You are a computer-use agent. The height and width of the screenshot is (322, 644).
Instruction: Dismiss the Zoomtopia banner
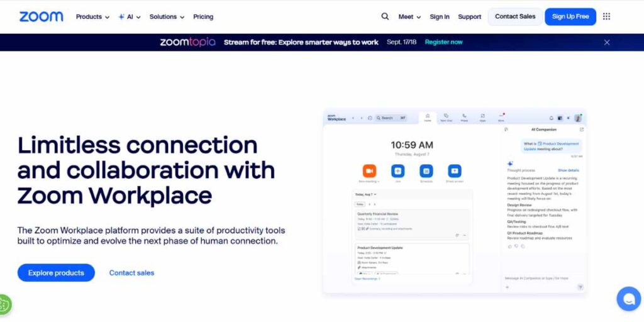tap(607, 42)
